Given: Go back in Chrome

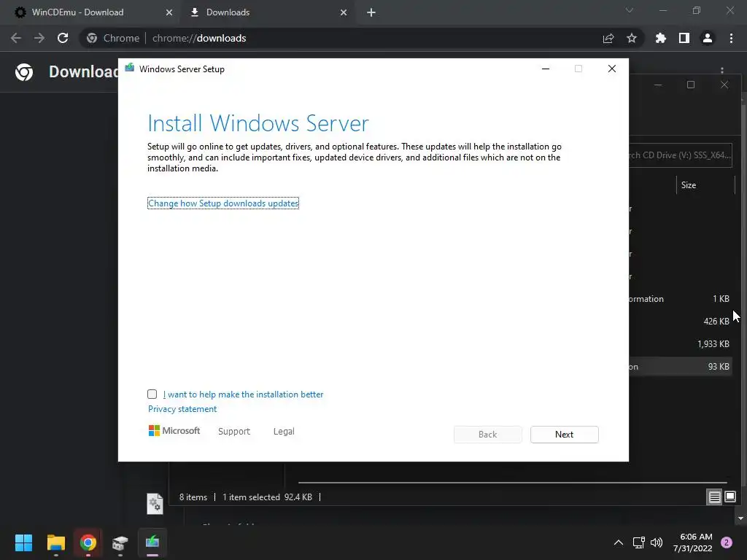Looking at the screenshot, I should pos(16,38).
